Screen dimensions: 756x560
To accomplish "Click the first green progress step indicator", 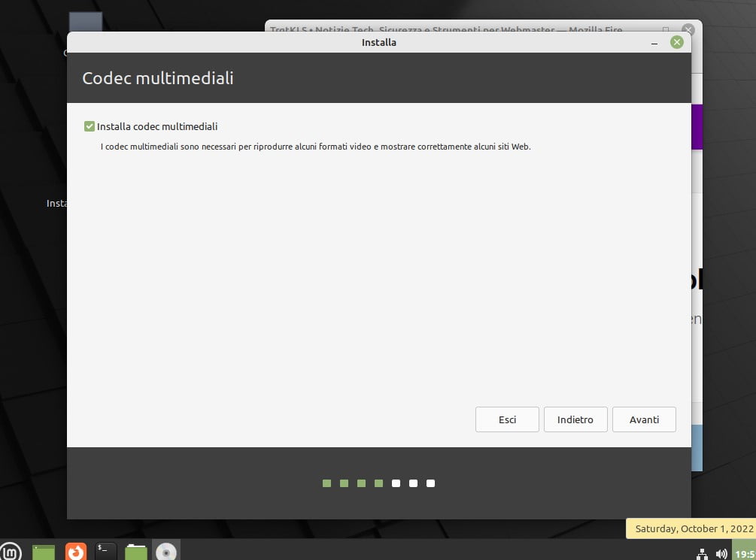I will coord(326,483).
